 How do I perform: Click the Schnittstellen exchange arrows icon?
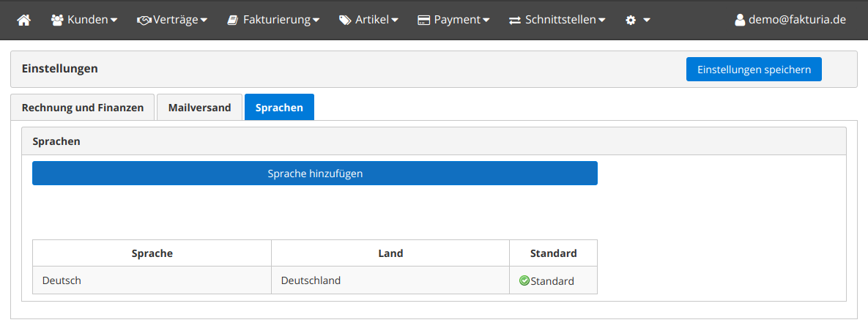tap(515, 20)
